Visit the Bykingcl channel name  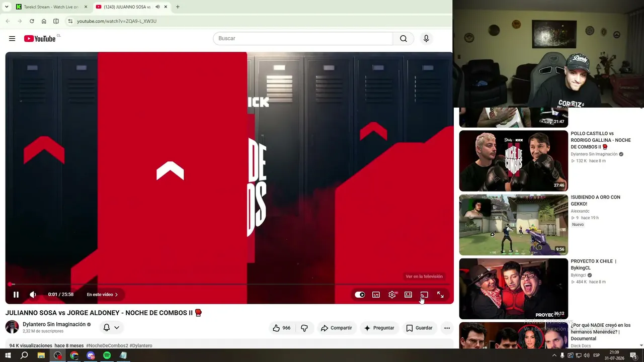click(578, 276)
